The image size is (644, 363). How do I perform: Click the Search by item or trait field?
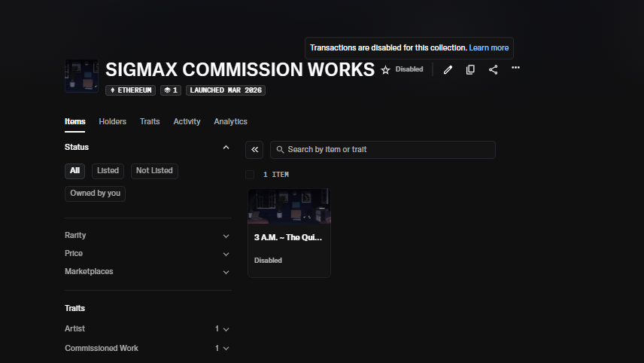[x=387, y=150]
